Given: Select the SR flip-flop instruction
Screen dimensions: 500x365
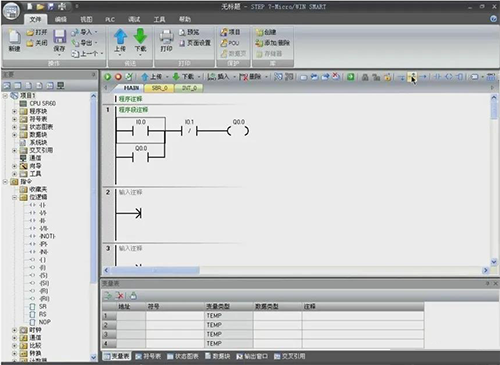Looking at the screenshot, I should 43,306.
